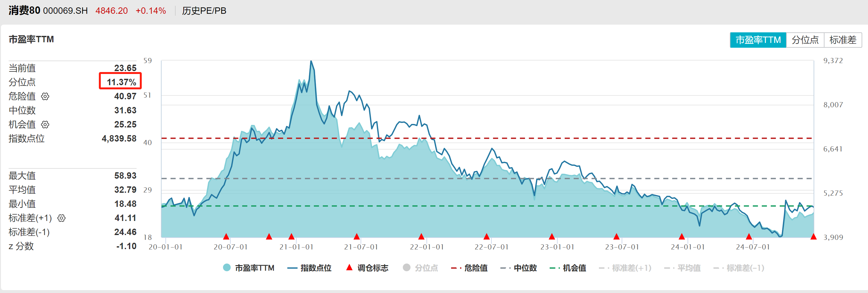Image resolution: width=868 pixels, height=293 pixels.
Task: Select the 市盈率TTM tab button
Action: (x=758, y=40)
